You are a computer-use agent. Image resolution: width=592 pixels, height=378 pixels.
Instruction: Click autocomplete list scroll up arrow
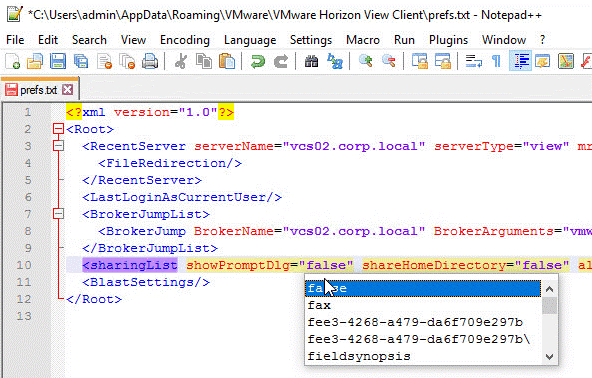click(x=550, y=289)
